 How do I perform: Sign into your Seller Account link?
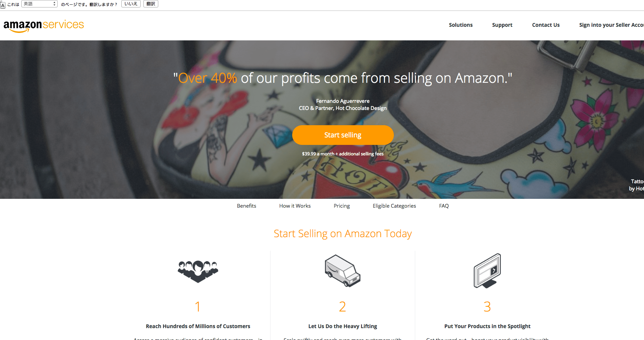click(611, 25)
